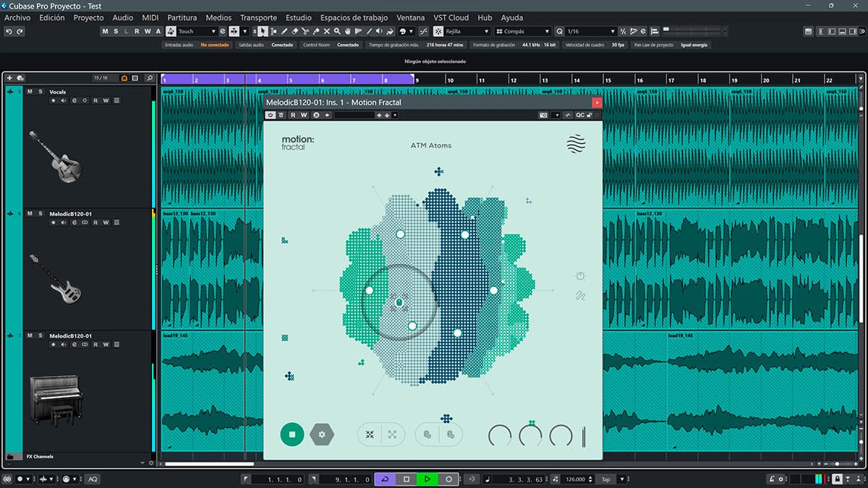Select the Split scissors tool

point(305,31)
